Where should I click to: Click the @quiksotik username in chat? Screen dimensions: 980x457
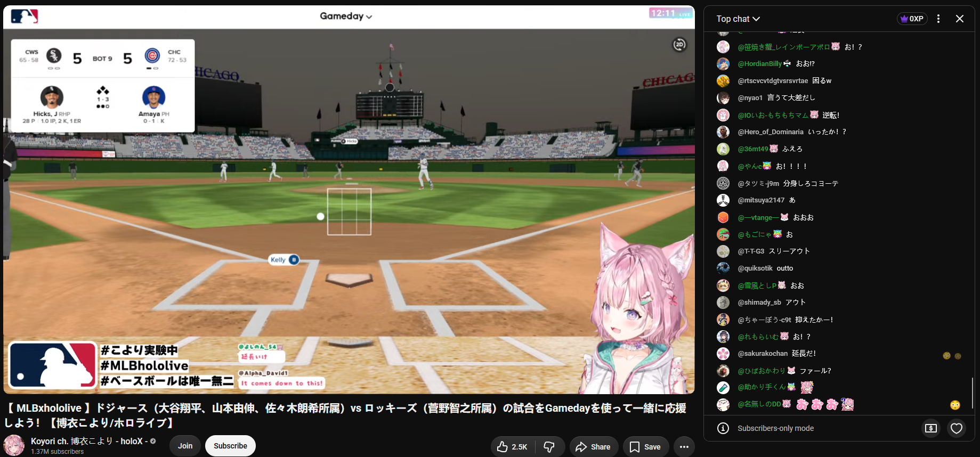coord(755,268)
